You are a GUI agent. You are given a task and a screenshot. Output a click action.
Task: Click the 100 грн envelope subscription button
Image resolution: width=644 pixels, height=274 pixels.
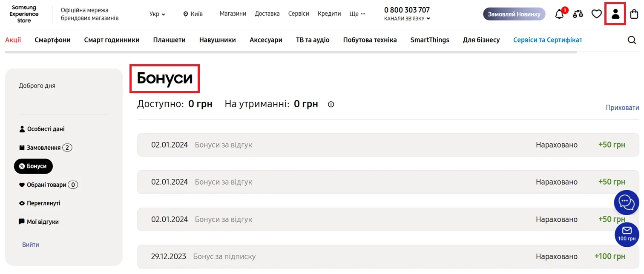(x=627, y=234)
